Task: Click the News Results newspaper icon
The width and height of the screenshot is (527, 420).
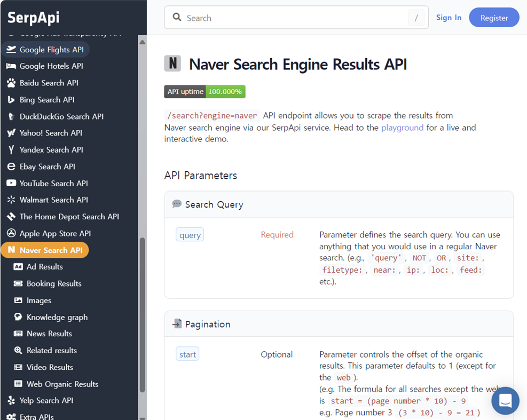Action: pyautogui.click(x=18, y=334)
